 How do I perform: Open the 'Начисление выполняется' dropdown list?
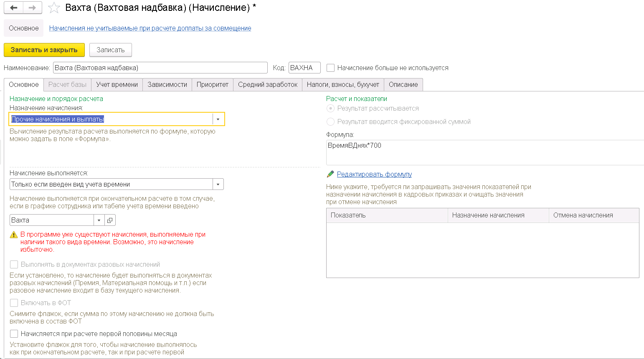pos(218,184)
